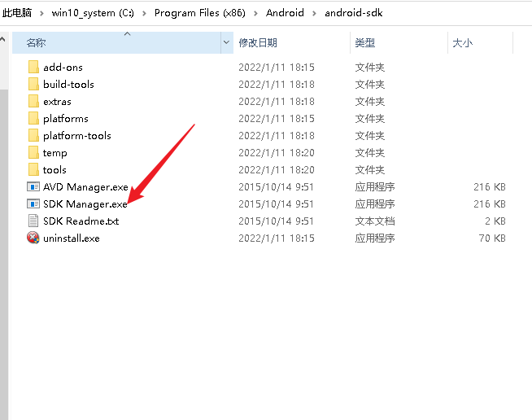Click the add-ons date 2022/1/11 18:15
The image size is (532, 420).
[277, 67]
